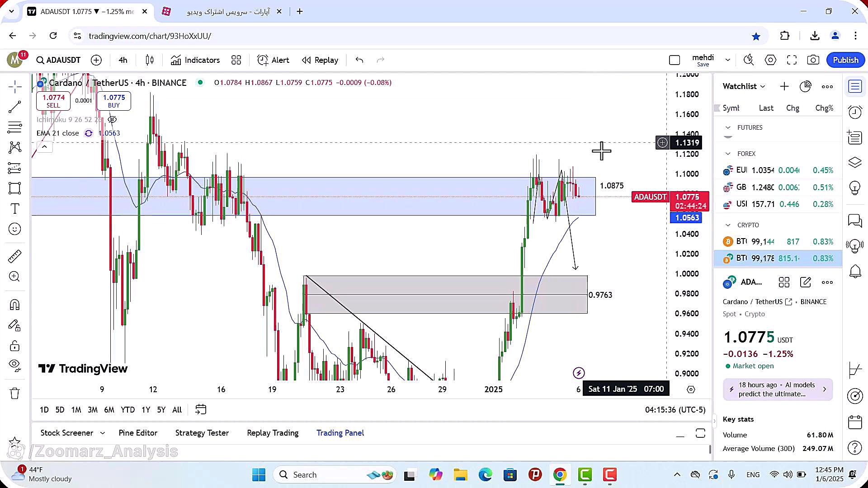Open the notifications bell icon
Viewport: 868px width, 488px height.
click(854, 271)
